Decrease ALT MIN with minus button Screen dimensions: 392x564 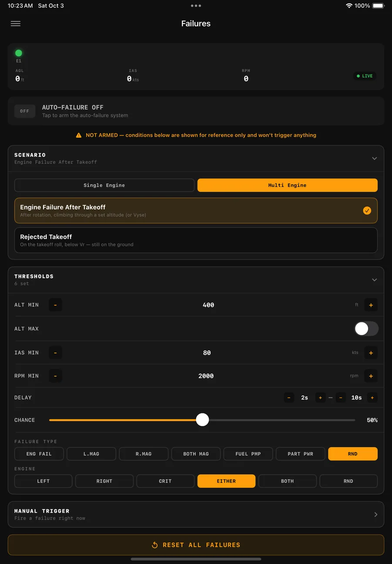coord(55,305)
